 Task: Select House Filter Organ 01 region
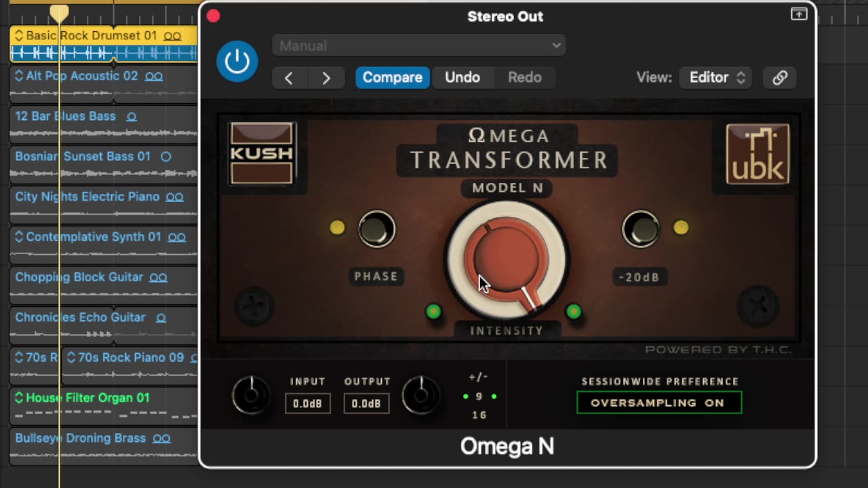104,406
